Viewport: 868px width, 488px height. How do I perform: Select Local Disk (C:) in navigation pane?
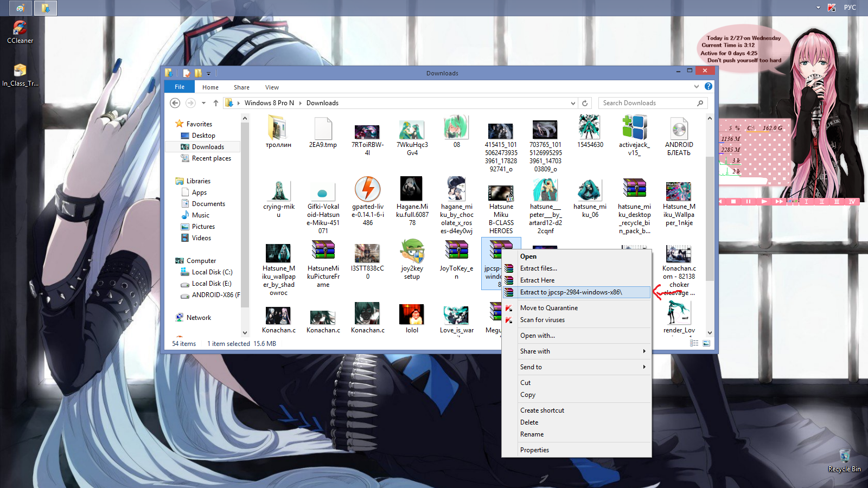click(212, 272)
